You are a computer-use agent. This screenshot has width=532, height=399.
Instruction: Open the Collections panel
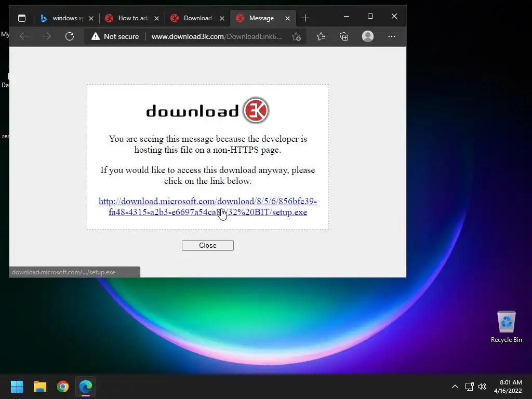pos(344,36)
